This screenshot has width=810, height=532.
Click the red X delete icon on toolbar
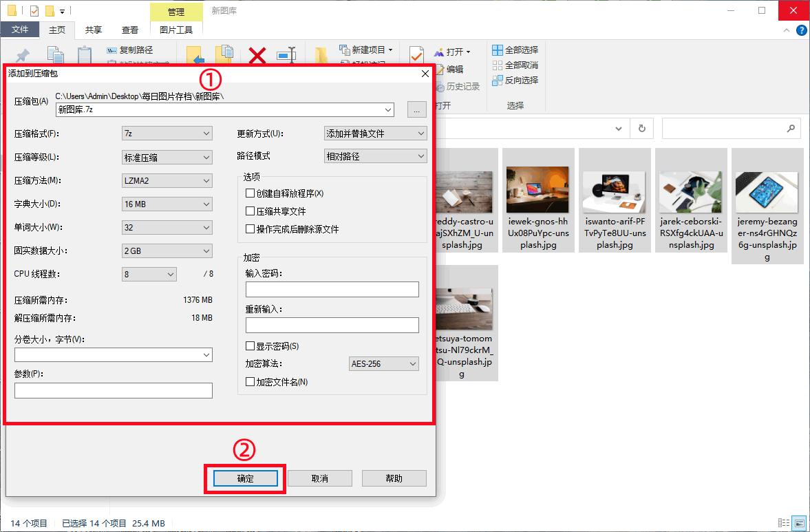[x=256, y=56]
